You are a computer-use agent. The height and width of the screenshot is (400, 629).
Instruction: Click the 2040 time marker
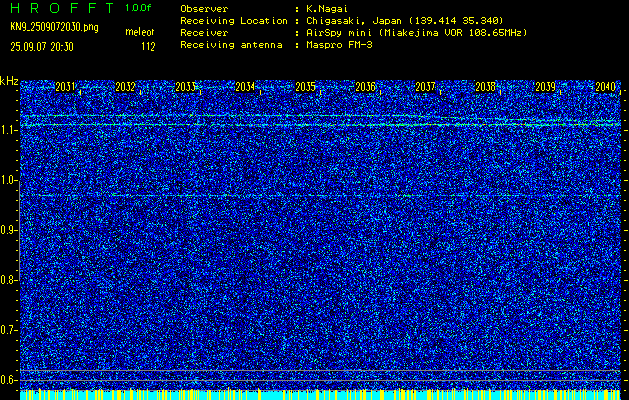[605, 87]
